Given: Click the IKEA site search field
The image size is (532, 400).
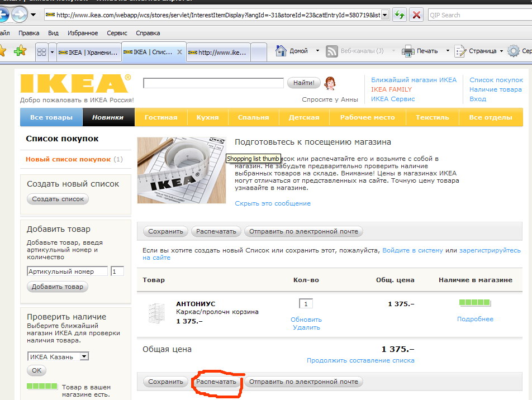Looking at the screenshot, I should coord(213,83).
